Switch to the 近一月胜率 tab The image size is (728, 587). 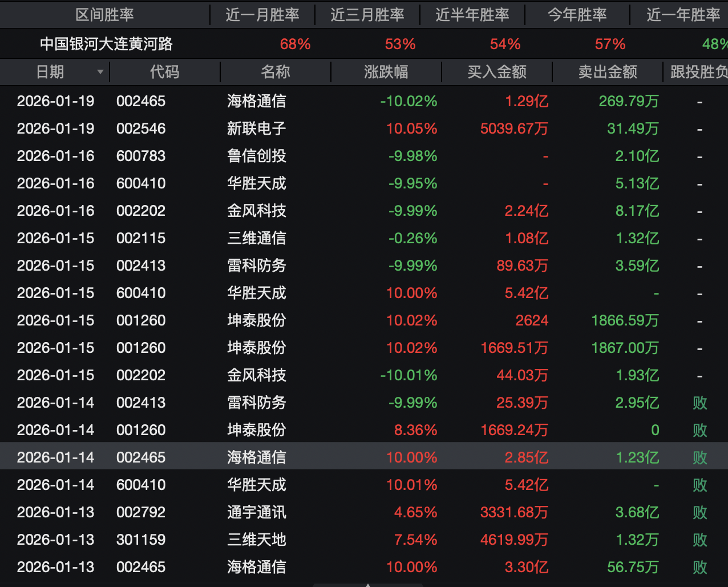click(x=263, y=15)
